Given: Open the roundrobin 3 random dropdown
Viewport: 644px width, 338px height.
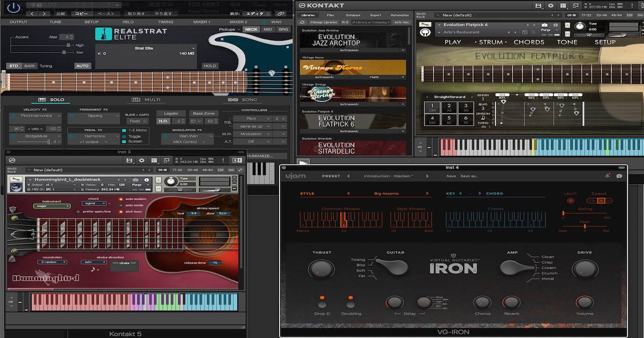Looking at the screenshot, I should point(53,262).
